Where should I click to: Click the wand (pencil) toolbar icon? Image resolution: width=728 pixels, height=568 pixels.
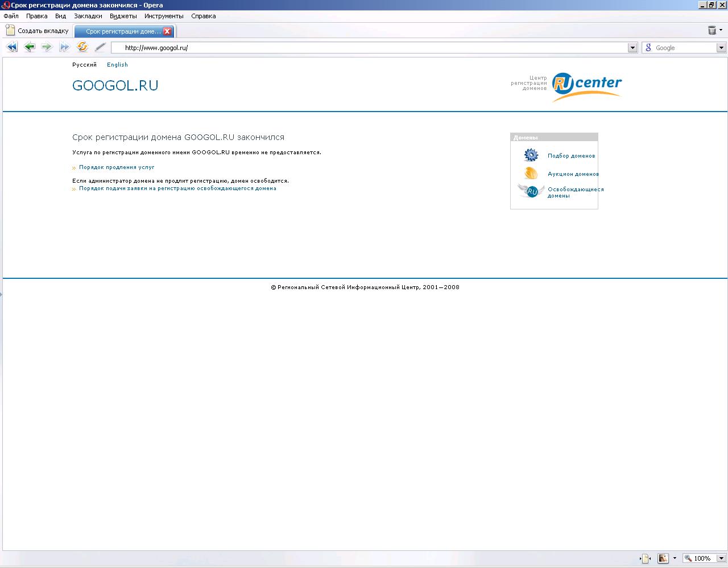pos(100,47)
